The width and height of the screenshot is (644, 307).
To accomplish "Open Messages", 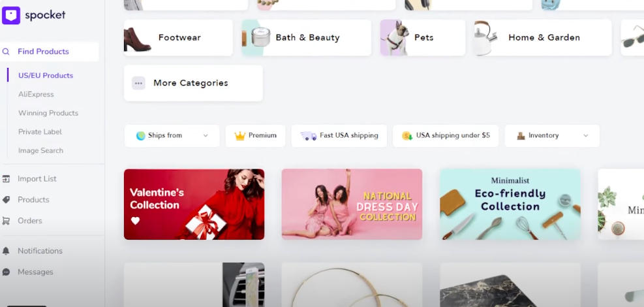I will coord(35,272).
